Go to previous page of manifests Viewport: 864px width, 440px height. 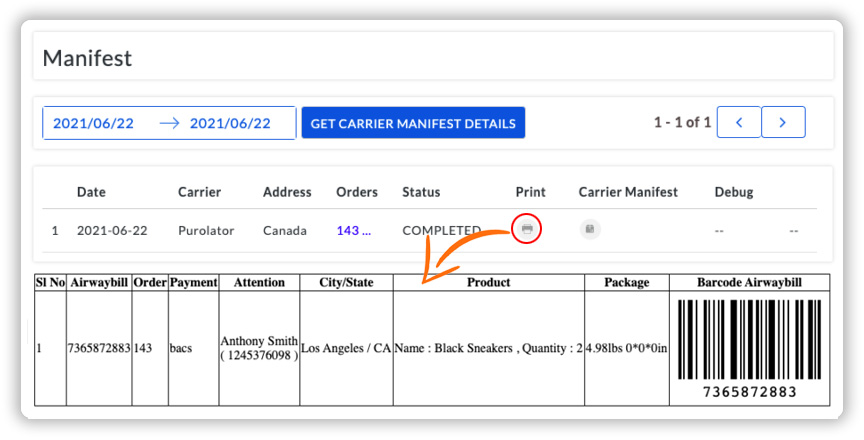click(739, 122)
